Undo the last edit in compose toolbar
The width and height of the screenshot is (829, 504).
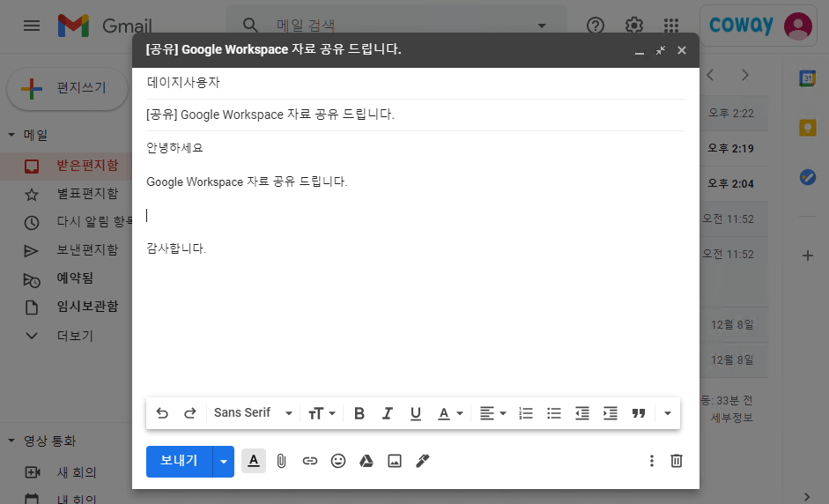pyautogui.click(x=162, y=413)
